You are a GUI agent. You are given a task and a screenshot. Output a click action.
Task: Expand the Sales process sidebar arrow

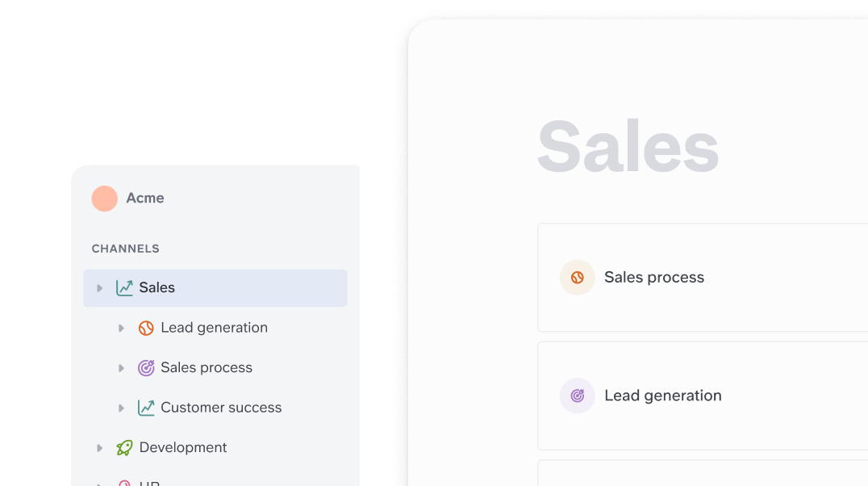click(122, 368)
